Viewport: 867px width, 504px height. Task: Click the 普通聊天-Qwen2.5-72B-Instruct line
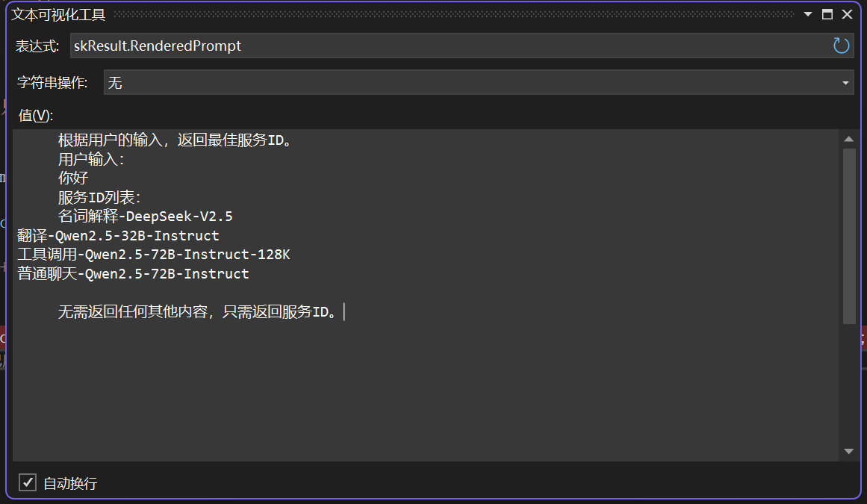(133, 274)
